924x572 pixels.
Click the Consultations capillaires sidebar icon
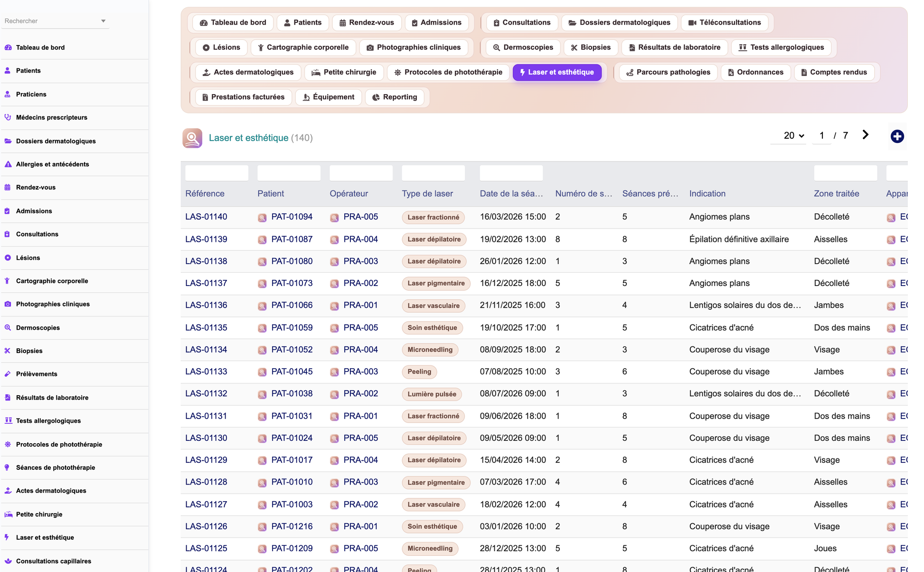point(8,561)
